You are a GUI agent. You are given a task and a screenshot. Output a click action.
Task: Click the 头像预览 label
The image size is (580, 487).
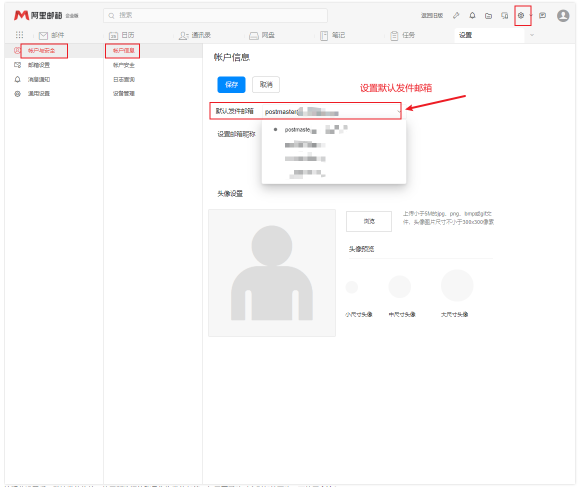(361, 249)
